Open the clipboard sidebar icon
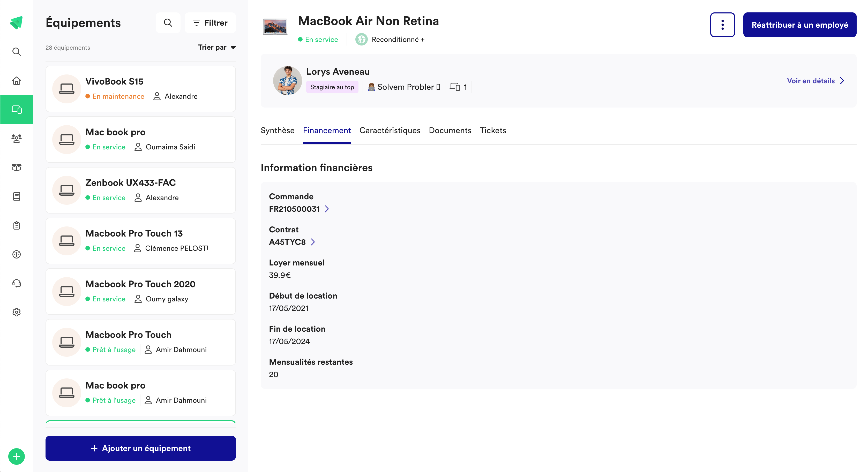Screen dimensions: 868x472 pyautogui.click(x=17, y=225)
